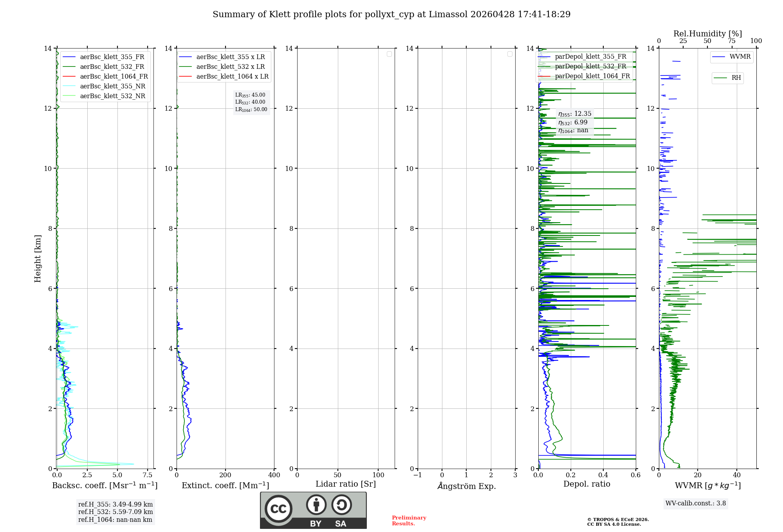Click the empty legend box in Lidar ratio panel
Image resolution: width=783 pixels, height=532 pixels.
(389, 54)
